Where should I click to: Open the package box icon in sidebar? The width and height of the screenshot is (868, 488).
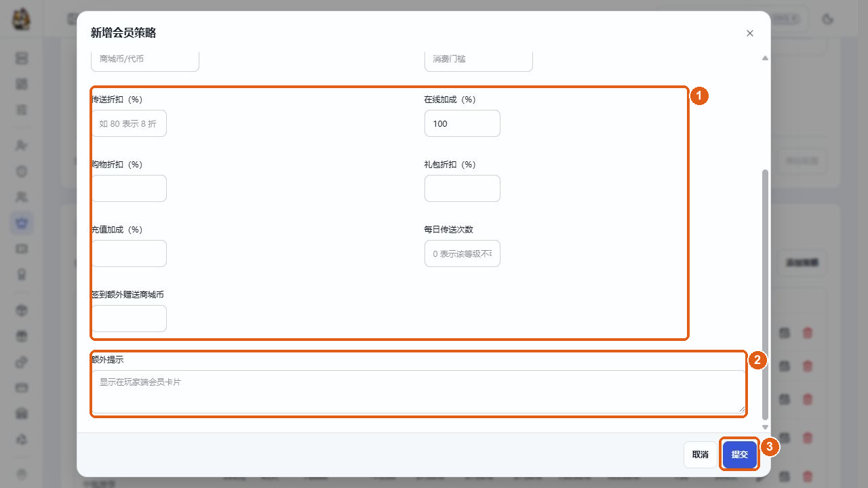tap(22, 310)
